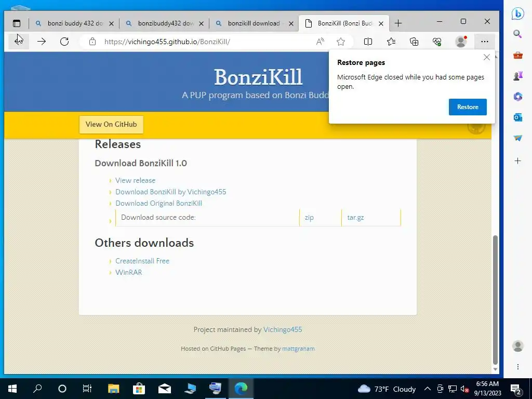The width and height of the screenshot is (532, 399).
Task: Click the address bar URL
Action: pyautogui.click(x=167, y=42)
